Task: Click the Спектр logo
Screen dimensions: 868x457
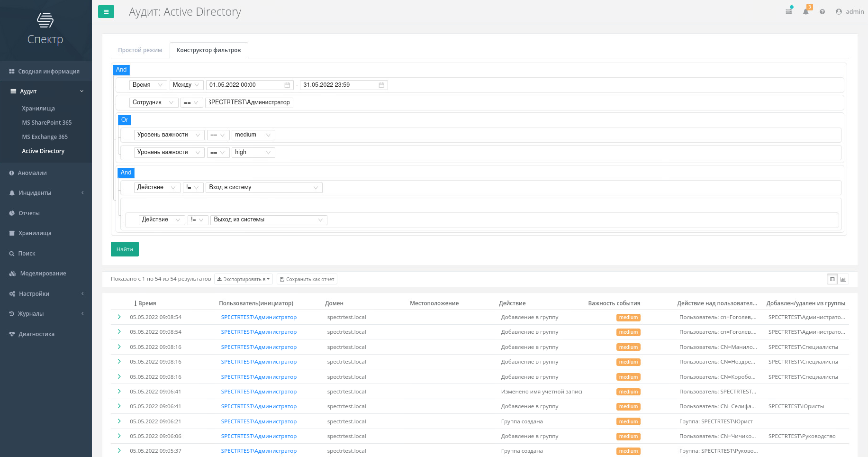Action: (x=45, y=29)
